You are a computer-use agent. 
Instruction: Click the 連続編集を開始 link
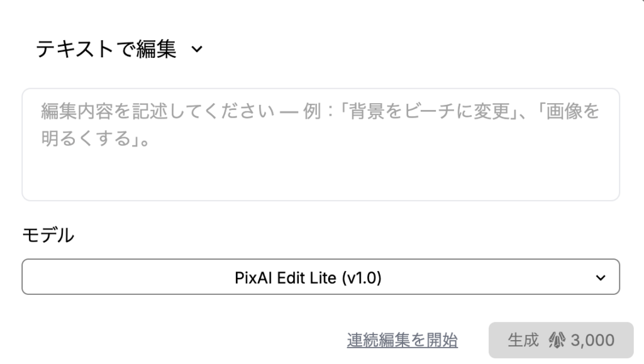402,341
